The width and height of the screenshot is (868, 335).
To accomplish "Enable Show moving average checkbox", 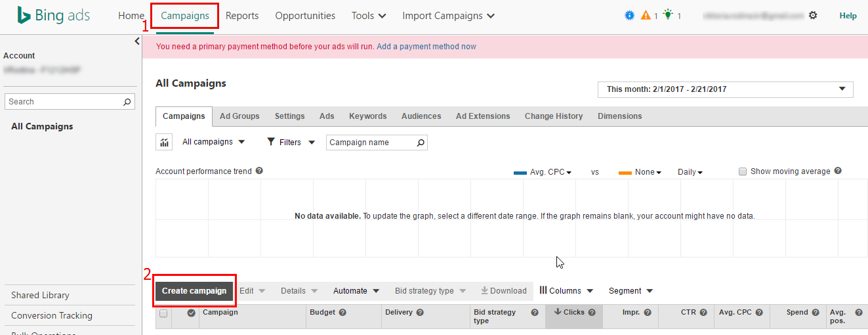I will tap(743, 171).
